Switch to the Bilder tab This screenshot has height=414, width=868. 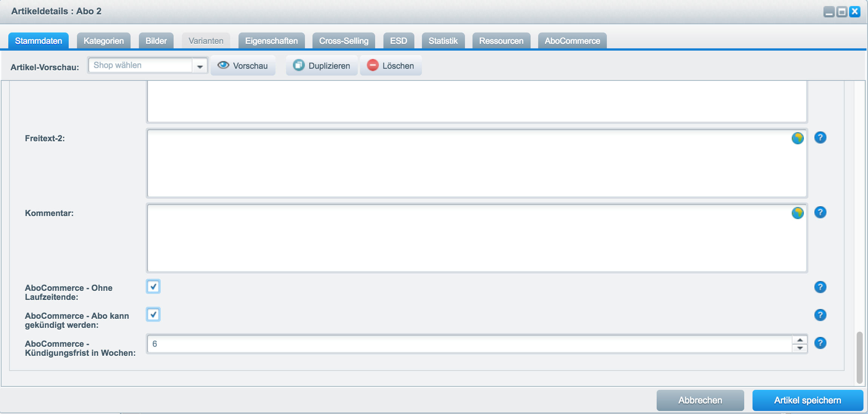pyautogui.click(x=156, y=41)
